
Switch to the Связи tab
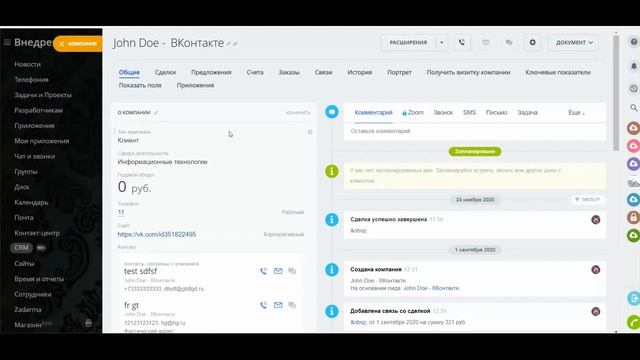pos(323,72)
